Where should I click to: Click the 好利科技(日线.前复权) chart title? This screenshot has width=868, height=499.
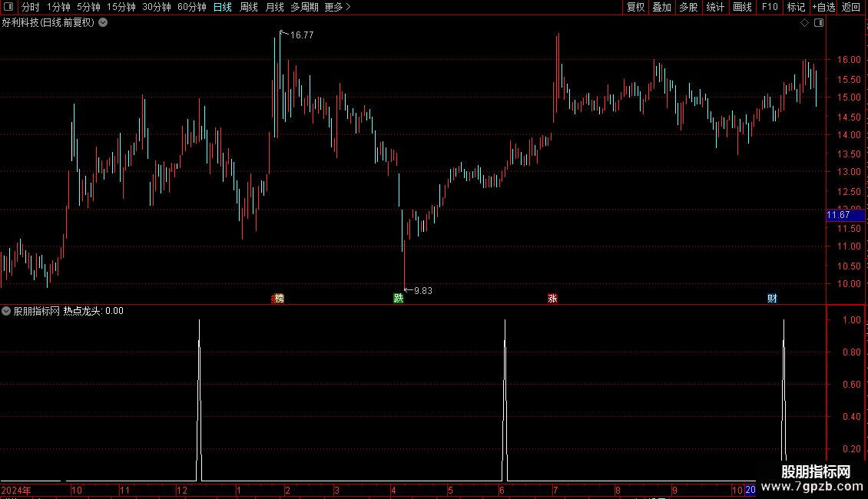click(x=48, y=23)
